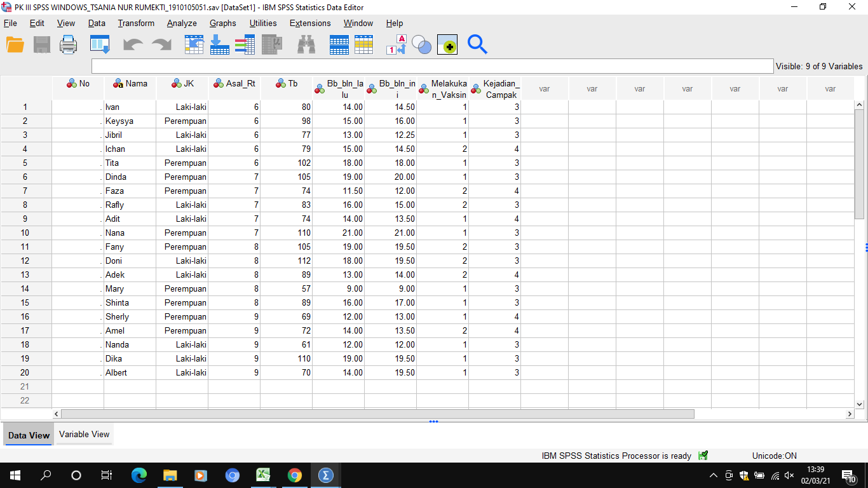This screenshot has width=868, height=488.
Task: Open the Extensions menu
Action: pos(310,23)
